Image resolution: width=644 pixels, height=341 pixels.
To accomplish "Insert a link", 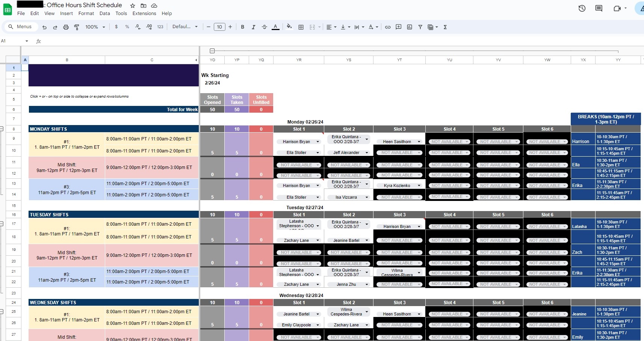I will [x=388, y=27].
